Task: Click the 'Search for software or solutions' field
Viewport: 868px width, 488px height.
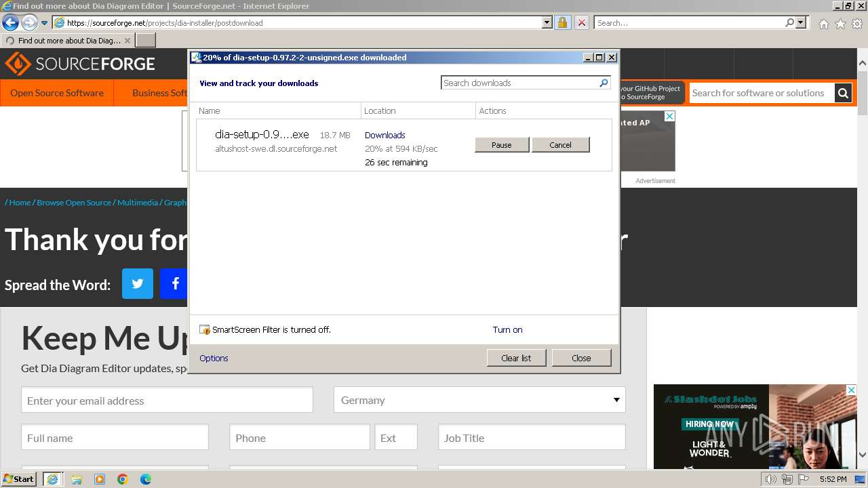Action: pyautogui.click(x=762, y=93)
